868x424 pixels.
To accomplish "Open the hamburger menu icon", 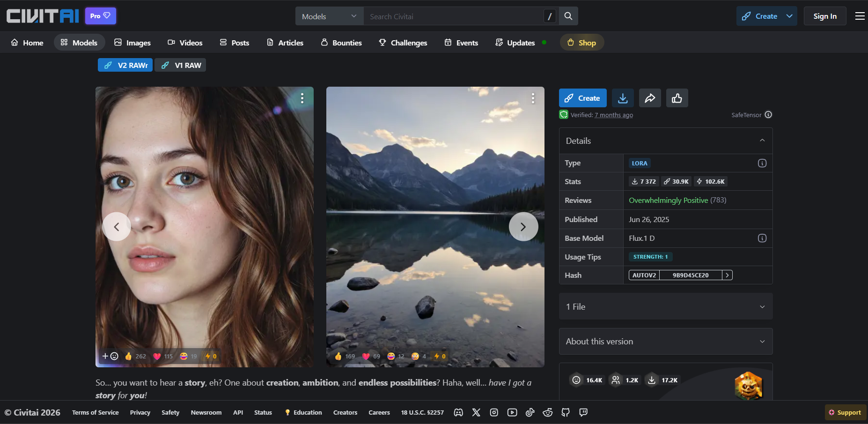I will (860, 16).
